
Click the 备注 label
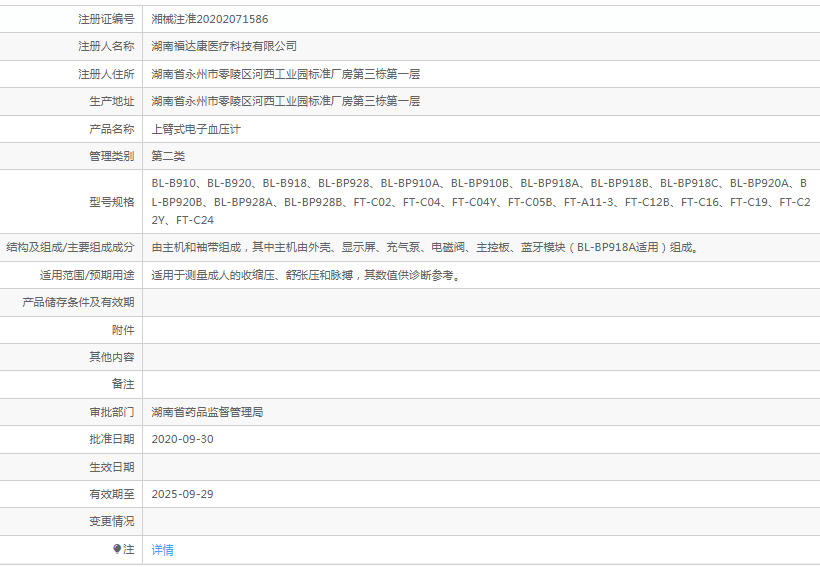click(123, 384)
